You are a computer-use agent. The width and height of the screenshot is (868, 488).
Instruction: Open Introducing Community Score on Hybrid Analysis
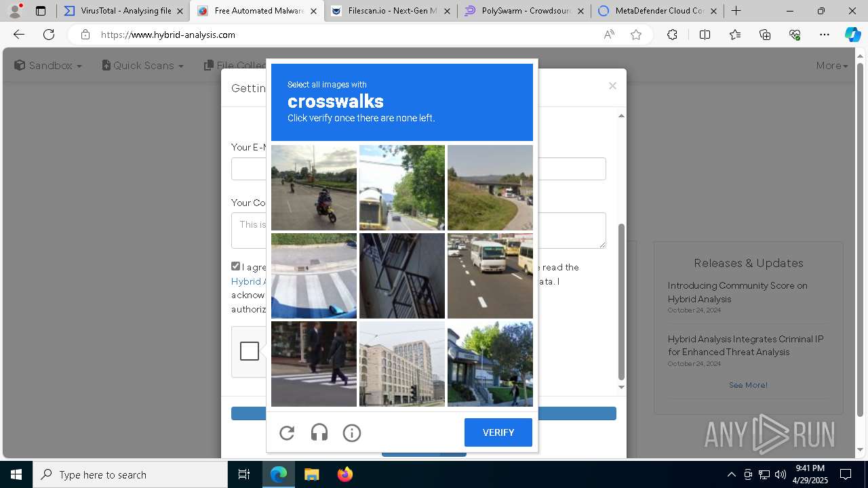(x=737, y=292)
